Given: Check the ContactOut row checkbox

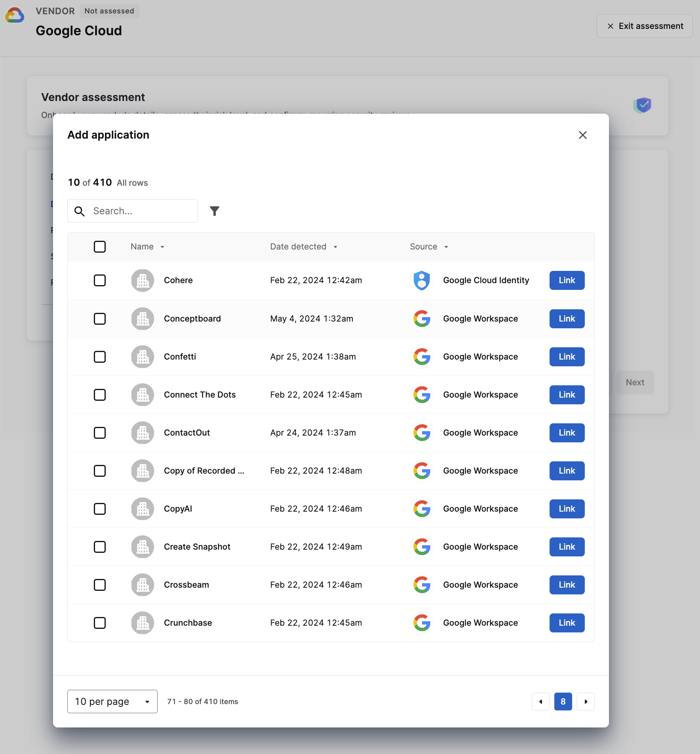Looking at the screenshot, I should (100, 433).
